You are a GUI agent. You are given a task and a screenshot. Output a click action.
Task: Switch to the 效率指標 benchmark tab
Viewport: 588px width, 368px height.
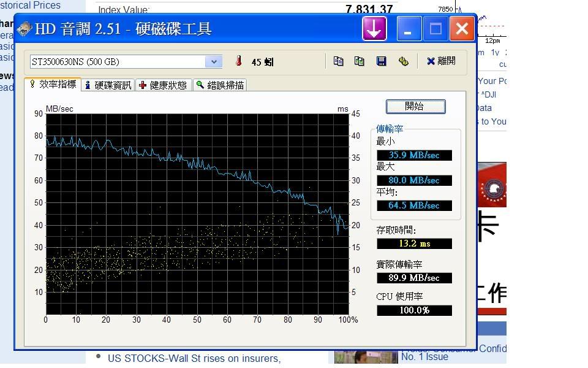pos(53,85)
